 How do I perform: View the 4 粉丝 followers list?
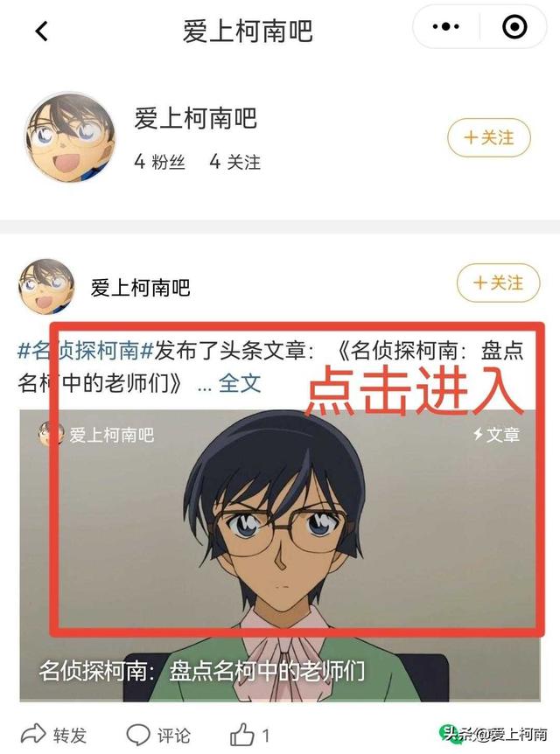160,162
